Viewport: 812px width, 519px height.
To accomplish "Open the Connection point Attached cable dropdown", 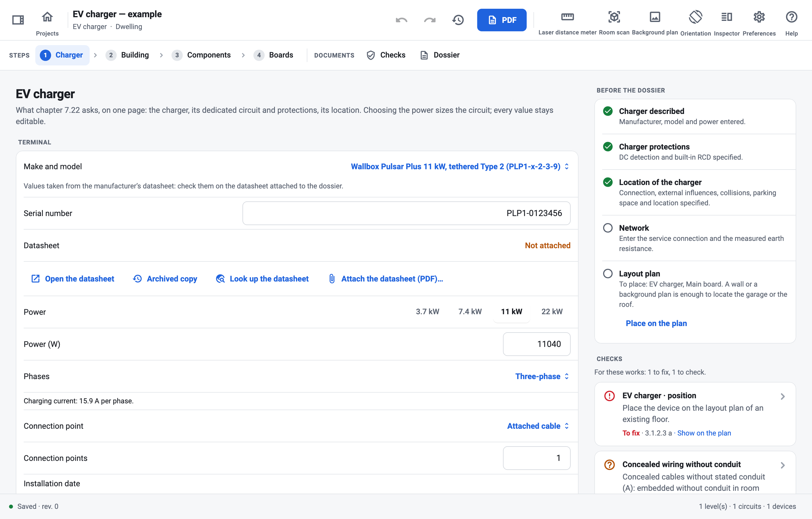I will (x=538, y=426).
